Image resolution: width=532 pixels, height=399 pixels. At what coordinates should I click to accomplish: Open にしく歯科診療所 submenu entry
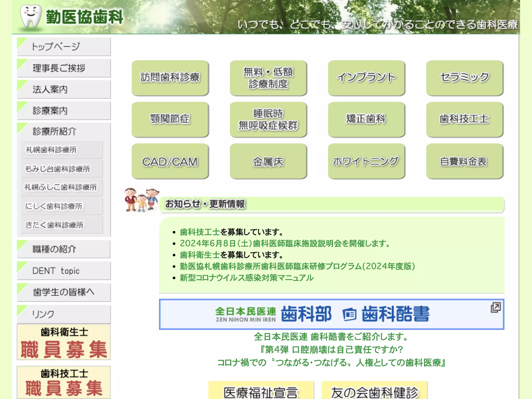[62, 206]
